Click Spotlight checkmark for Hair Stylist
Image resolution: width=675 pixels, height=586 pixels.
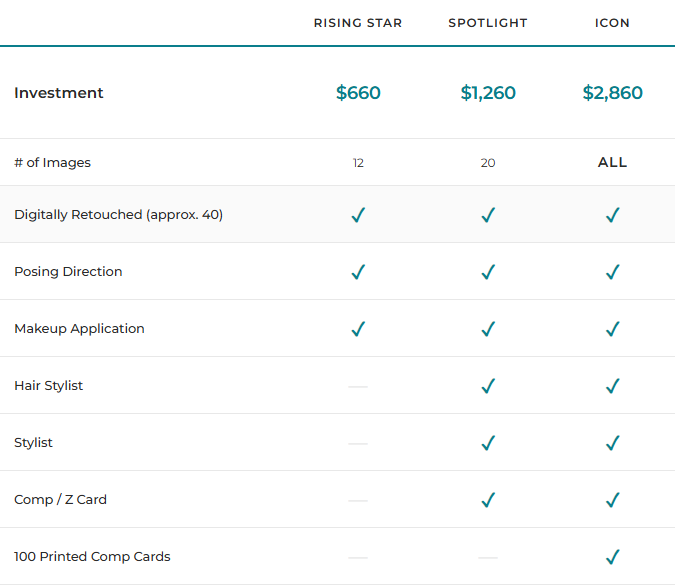(x=488, y=386)
